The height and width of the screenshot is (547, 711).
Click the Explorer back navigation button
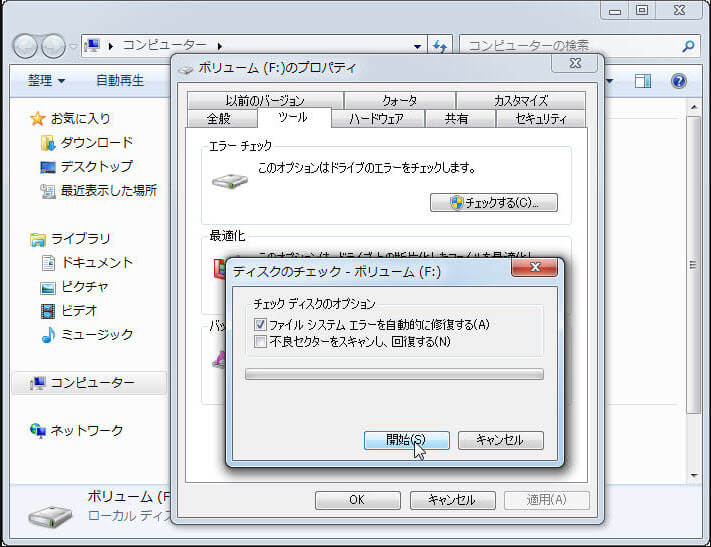[25, 46]
